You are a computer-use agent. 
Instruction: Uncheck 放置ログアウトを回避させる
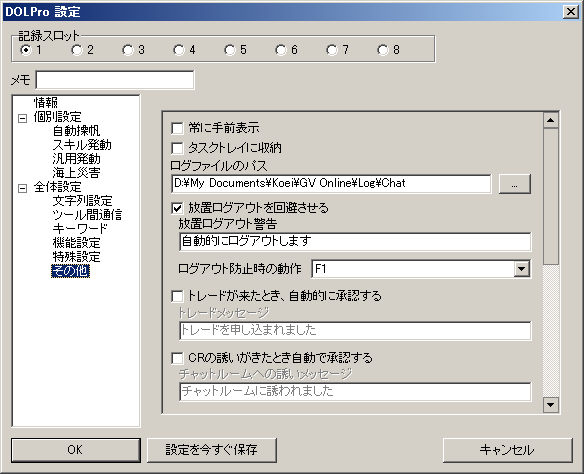pyautogui.click(x=177, y=208)
